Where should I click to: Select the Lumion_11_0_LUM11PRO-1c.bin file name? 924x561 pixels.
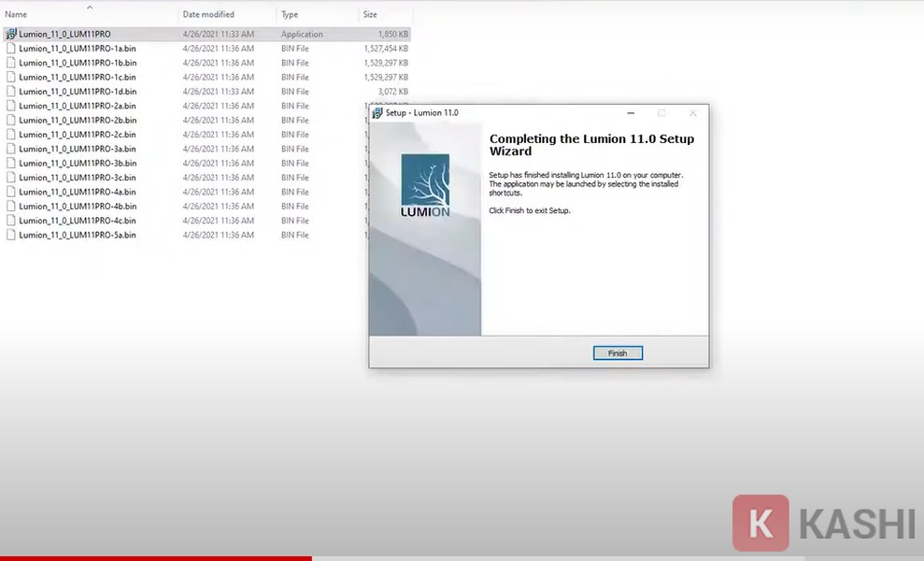tap(78, 78)
